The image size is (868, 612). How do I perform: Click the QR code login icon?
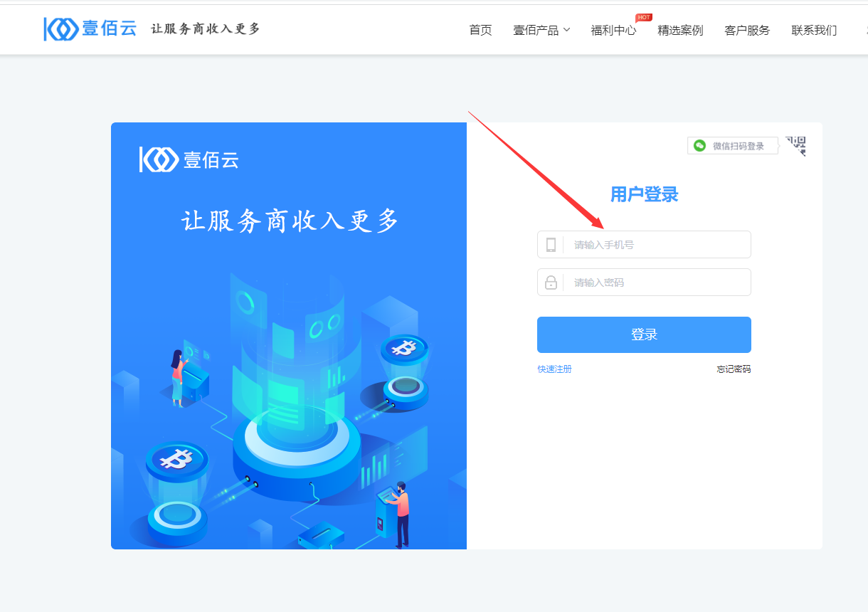(x=795, y=146)
